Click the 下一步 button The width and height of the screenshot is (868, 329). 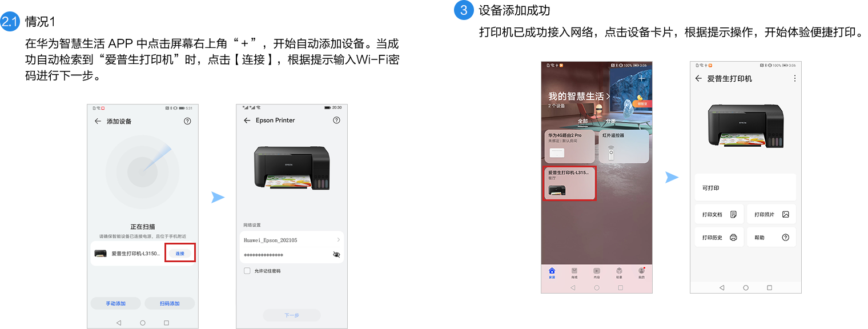tap(292, 315)
